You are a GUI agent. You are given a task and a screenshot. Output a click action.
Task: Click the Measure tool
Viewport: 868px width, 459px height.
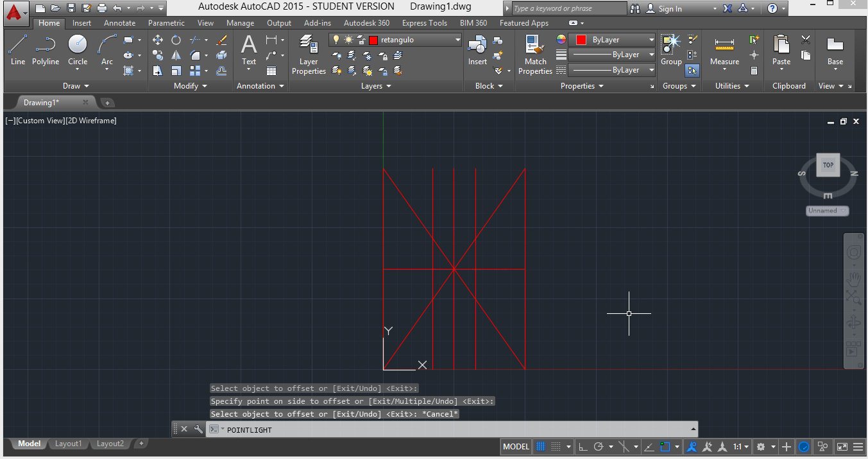(x=724, y=50)
